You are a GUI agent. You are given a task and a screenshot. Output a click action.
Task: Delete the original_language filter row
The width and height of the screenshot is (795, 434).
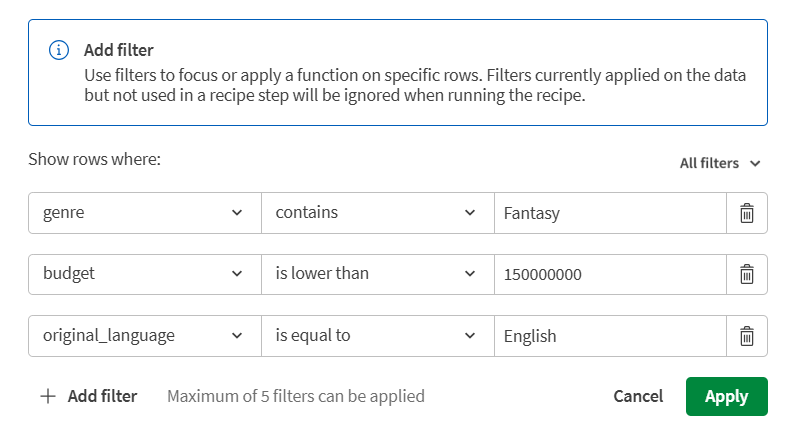pos(746,336)
